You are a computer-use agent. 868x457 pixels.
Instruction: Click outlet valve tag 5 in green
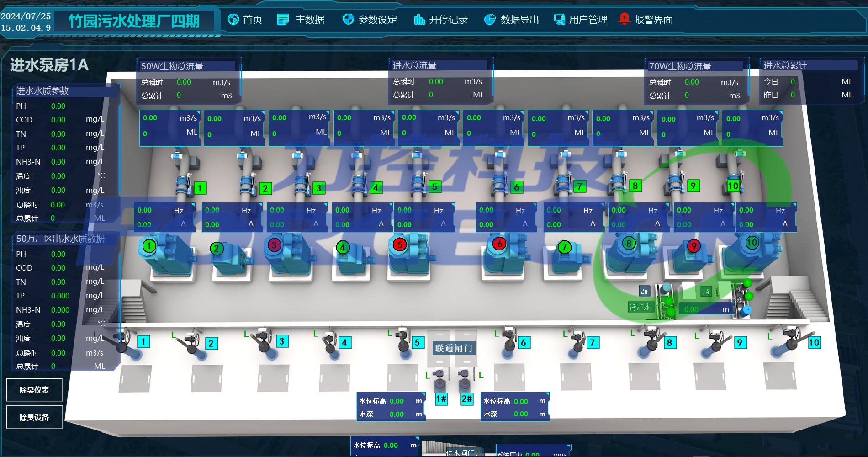(x=435, y=186)
